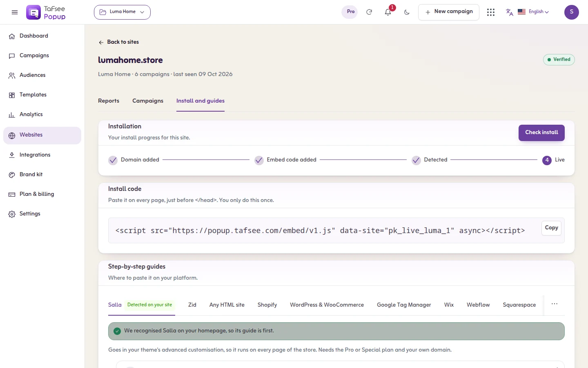Select WordPress & WooCommerce guide tab
588x368 pixels.
327,305
